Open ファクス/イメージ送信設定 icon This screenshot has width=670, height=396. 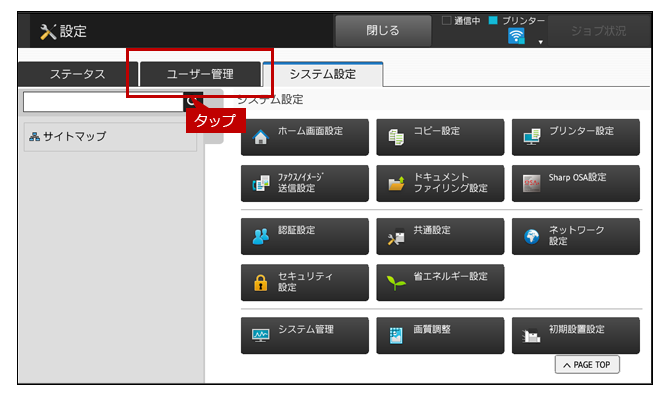261,184
